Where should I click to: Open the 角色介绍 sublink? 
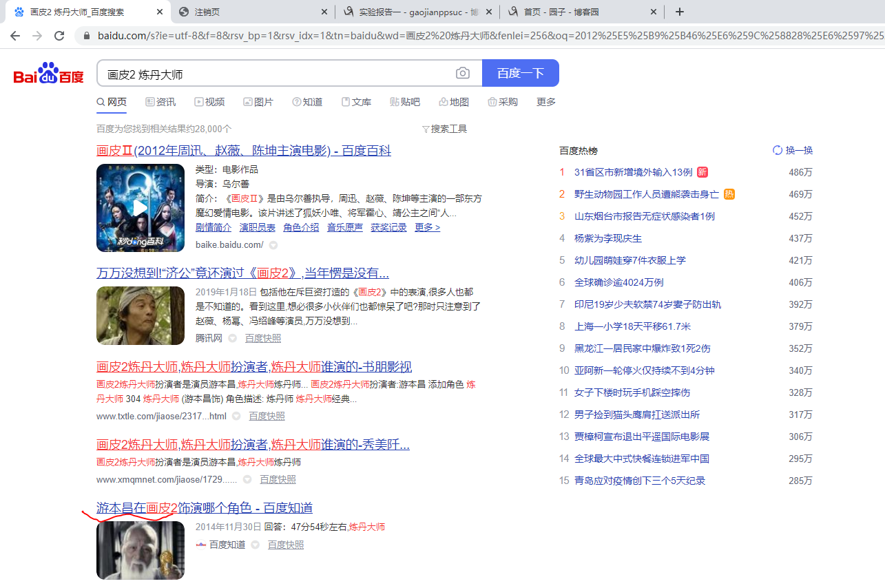coord(301,227)
